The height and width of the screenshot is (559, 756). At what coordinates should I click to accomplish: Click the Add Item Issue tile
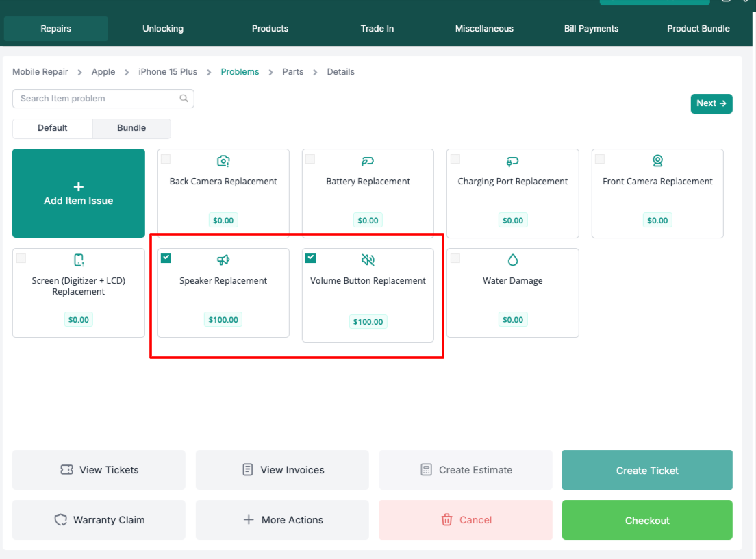pos(79,193)
